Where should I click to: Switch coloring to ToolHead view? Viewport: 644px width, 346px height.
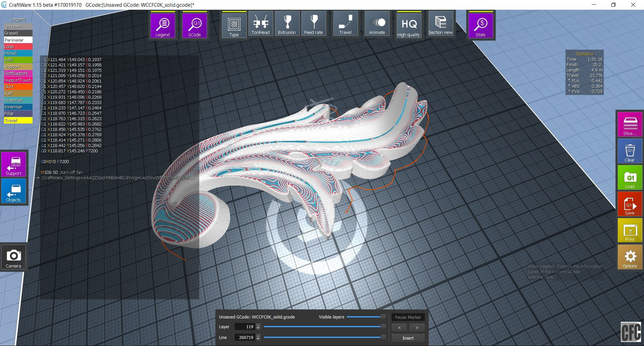coord(261,23)
